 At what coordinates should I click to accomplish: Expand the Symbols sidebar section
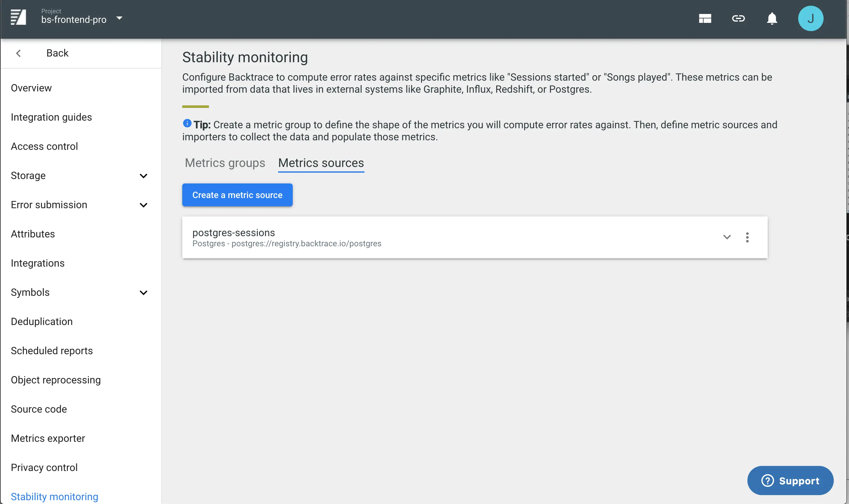coord(144,293)
